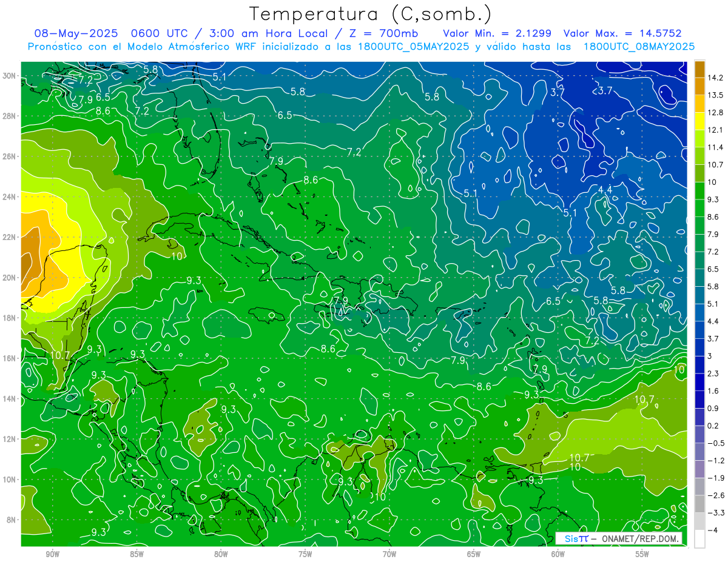Click the 14.2 value on the color scale
This screenshot has width=728, height=562.
point(715,78)
